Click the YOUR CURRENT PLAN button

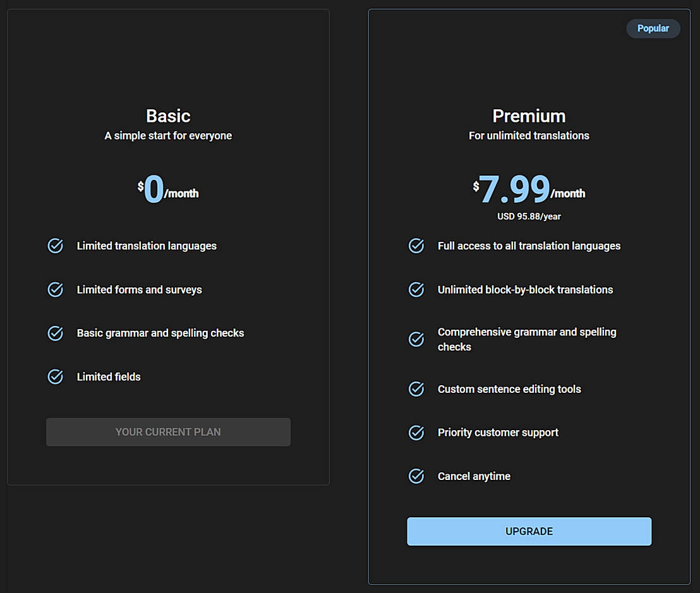(168, 432)
